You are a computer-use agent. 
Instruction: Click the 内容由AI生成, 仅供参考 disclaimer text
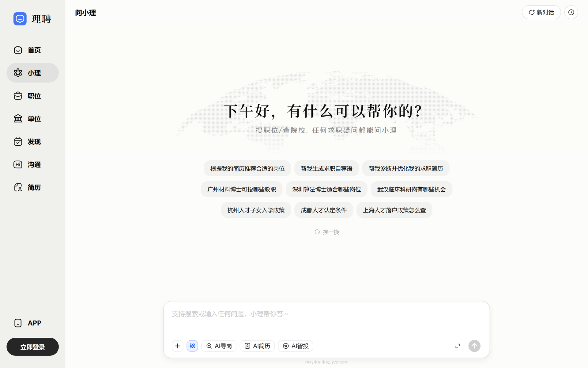[326, 362]
